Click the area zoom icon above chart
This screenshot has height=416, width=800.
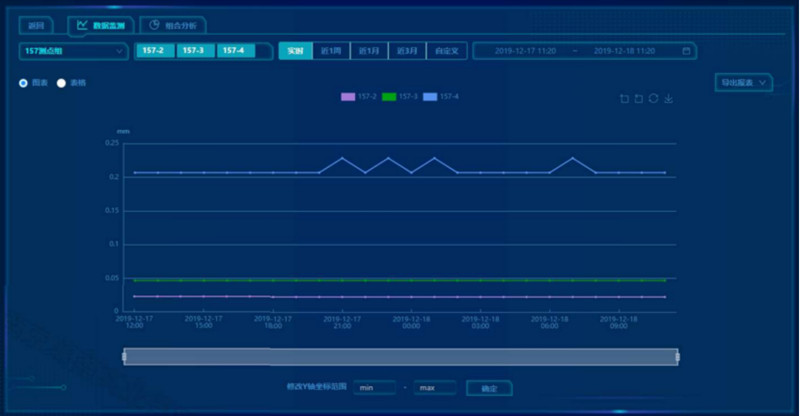point(624,98)
